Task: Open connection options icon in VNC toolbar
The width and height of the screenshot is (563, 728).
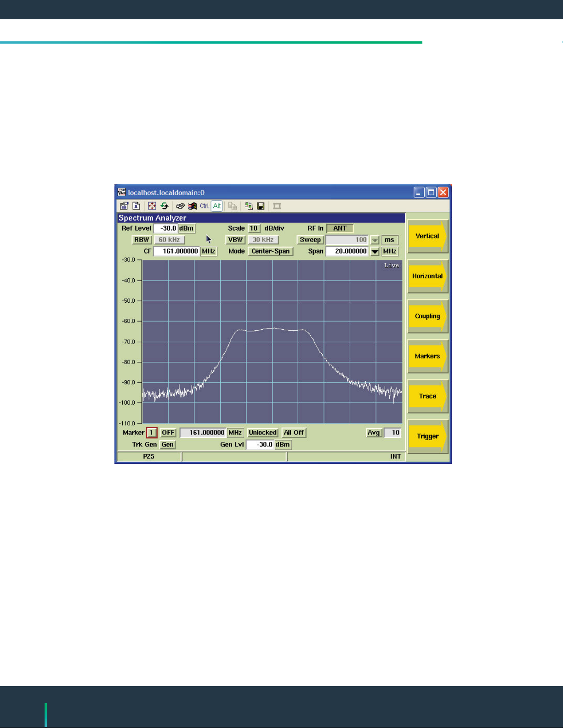Action: (x=124, y=206)
